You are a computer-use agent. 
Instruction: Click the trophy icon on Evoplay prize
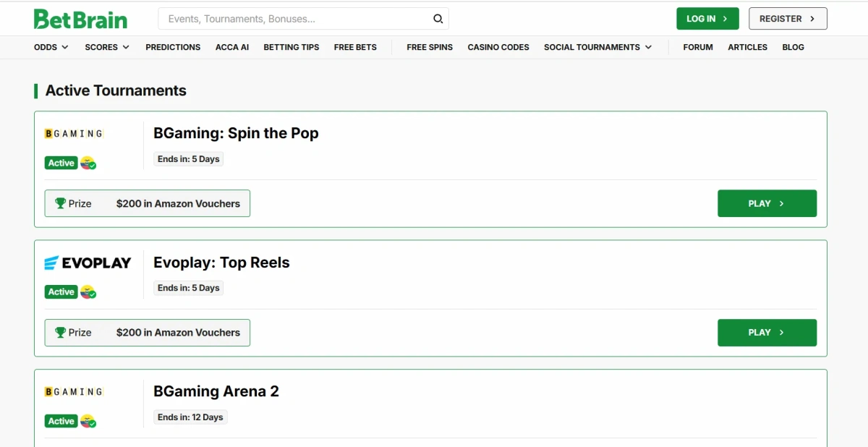click(61, 333)
